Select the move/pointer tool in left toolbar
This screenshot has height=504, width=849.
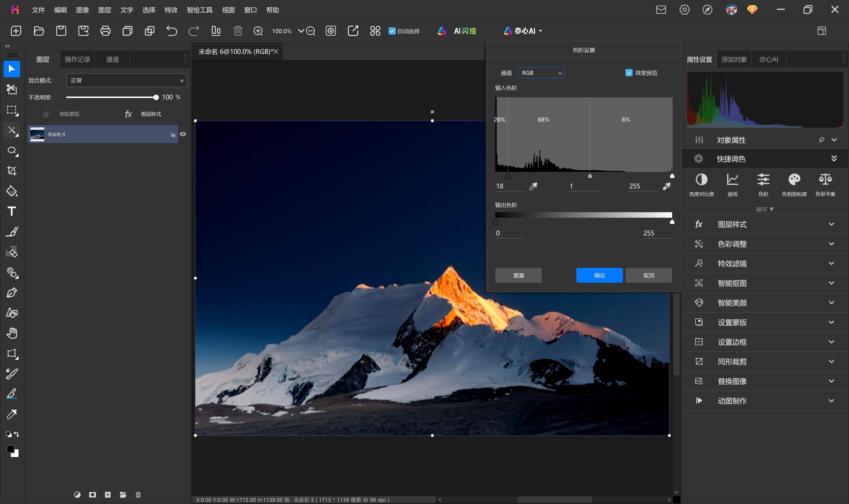pos(12,69)
